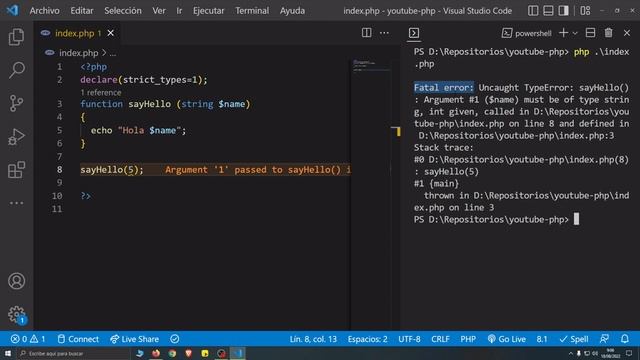
Task: Open Go to Line via Lín. 8, col. 13
Action: click(313, 339)
